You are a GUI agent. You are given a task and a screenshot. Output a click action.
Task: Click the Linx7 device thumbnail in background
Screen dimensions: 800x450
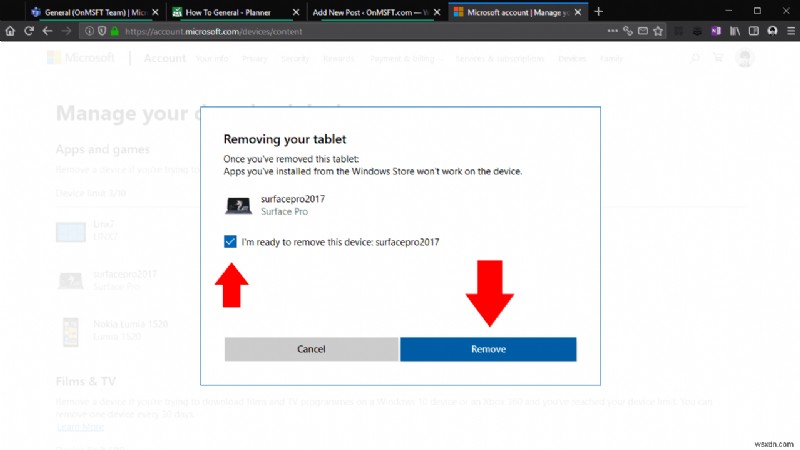tap(70, 232)
